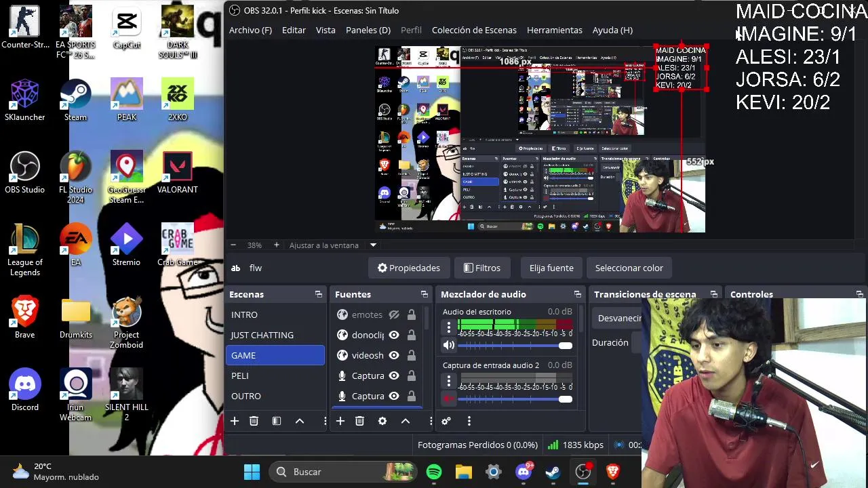
Task: Open File Explorer from the taskbar
Action: [464, 472]
